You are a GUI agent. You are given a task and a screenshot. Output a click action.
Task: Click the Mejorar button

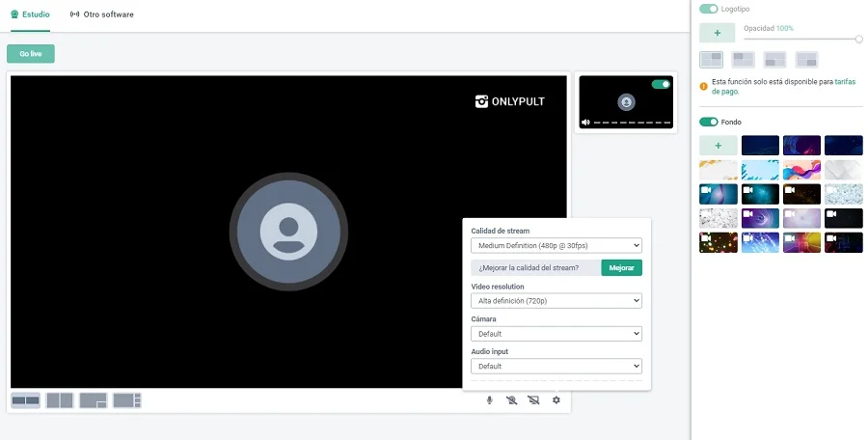621,267
